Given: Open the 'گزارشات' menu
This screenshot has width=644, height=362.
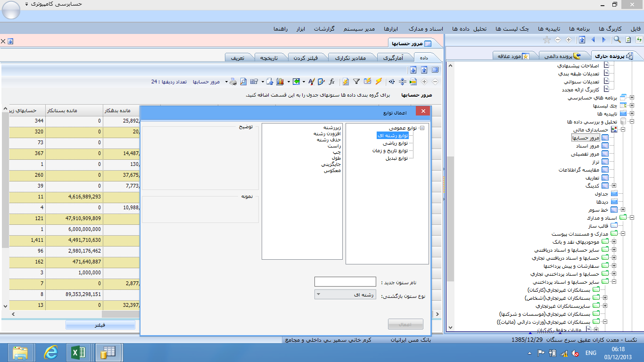Looking at the screenshot, I should tap(324, 29).
